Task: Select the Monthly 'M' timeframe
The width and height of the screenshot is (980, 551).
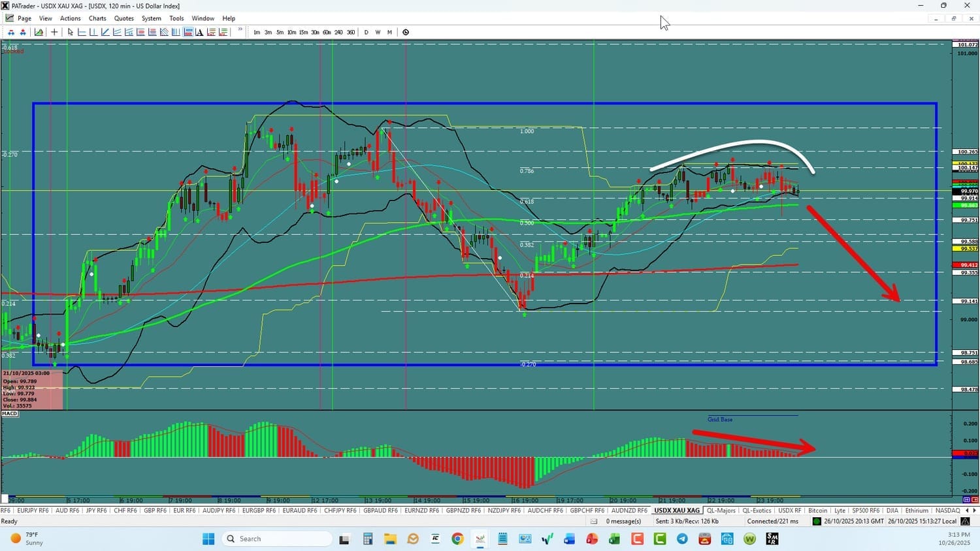Action: click(x=390, y=32)
